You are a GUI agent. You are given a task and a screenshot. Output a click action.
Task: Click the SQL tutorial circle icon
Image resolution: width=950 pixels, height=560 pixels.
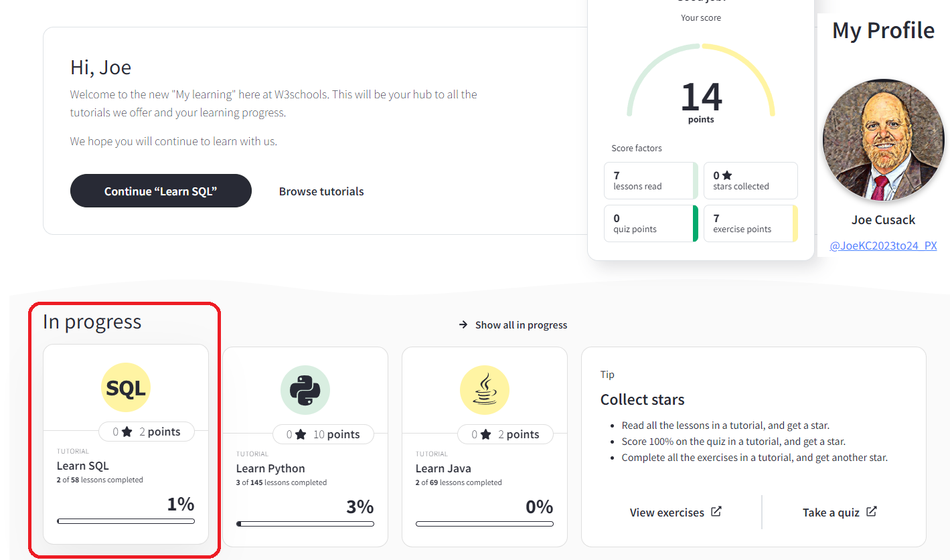click(126, 388)
